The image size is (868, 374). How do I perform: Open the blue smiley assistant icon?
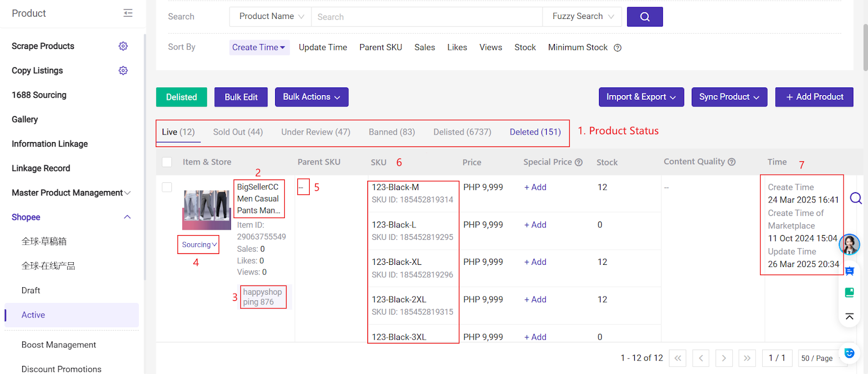(850, 353)
